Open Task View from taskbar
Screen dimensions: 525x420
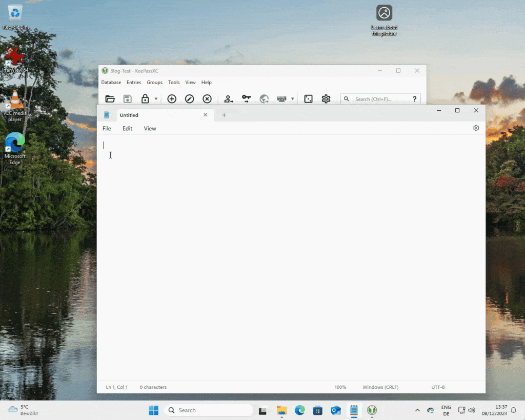click(x=263, y=410)
